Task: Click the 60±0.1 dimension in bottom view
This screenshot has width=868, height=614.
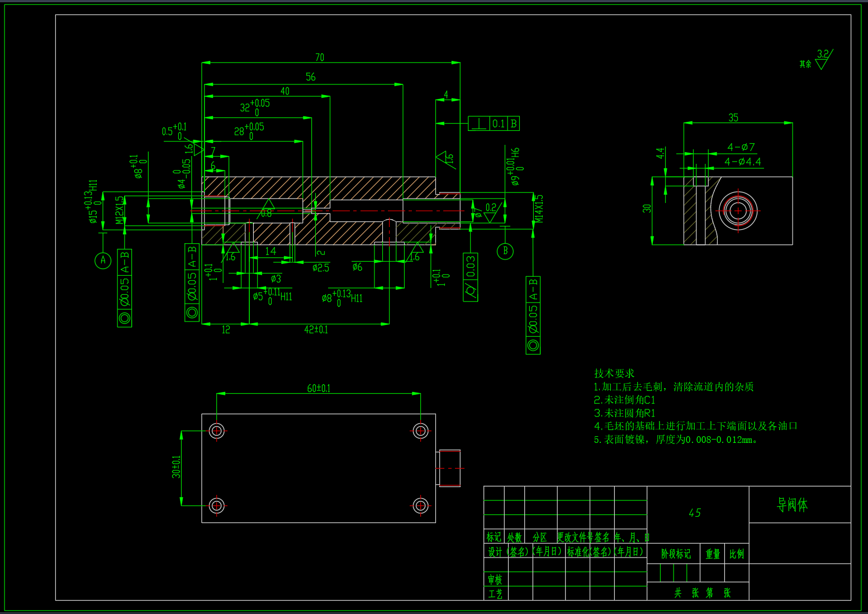Action: point(319,388)
